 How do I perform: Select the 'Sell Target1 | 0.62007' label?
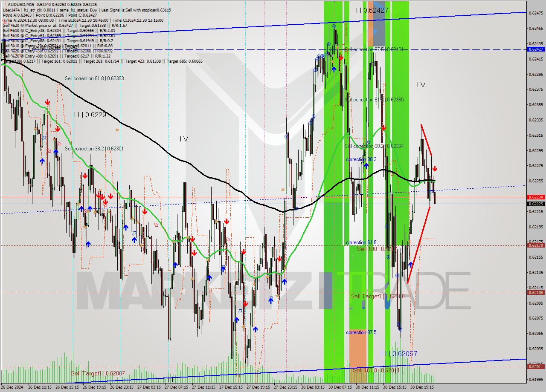[x=98, y=373]
